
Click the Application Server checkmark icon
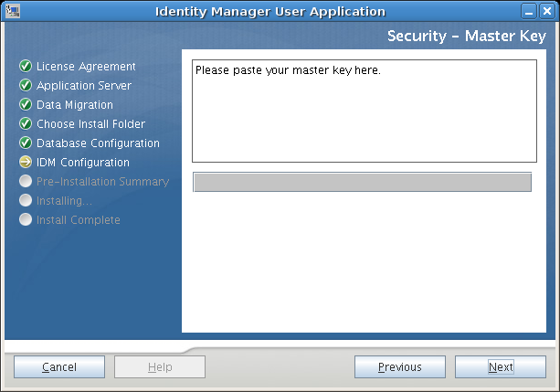[x=26, y=86]
